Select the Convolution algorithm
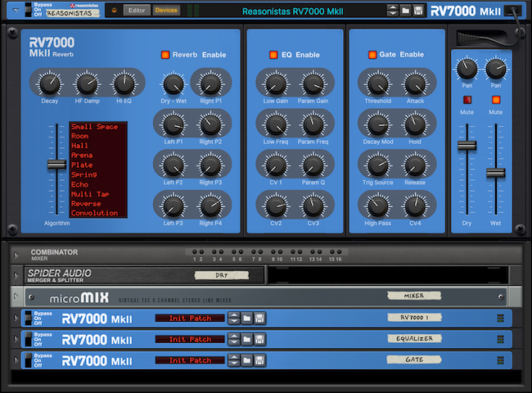The height and width of the screenshot is (393, 532). pyautogui.click(x=94, y=213)
